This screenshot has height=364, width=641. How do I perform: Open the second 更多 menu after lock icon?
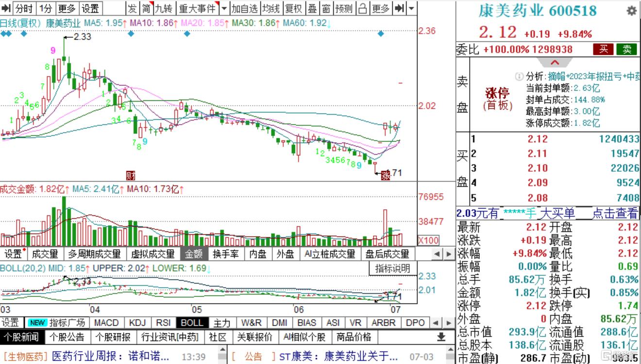pyautogui.click(x=381, y=8)
